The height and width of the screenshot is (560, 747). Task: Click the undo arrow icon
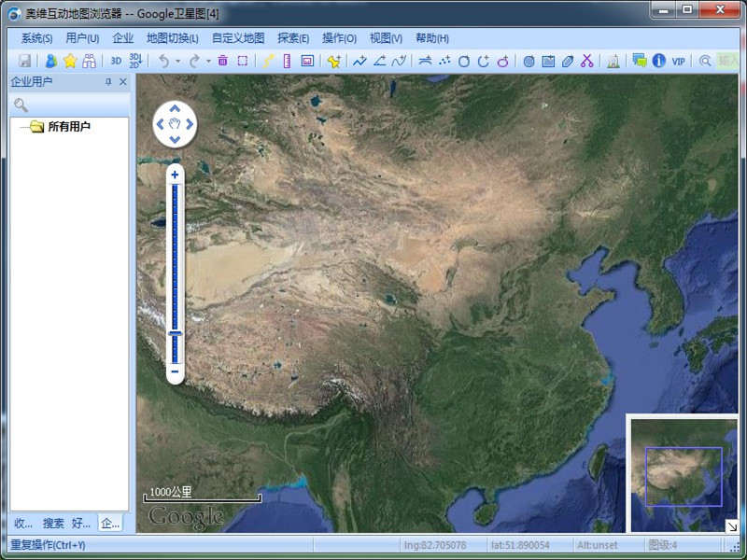tap(164, 61)
